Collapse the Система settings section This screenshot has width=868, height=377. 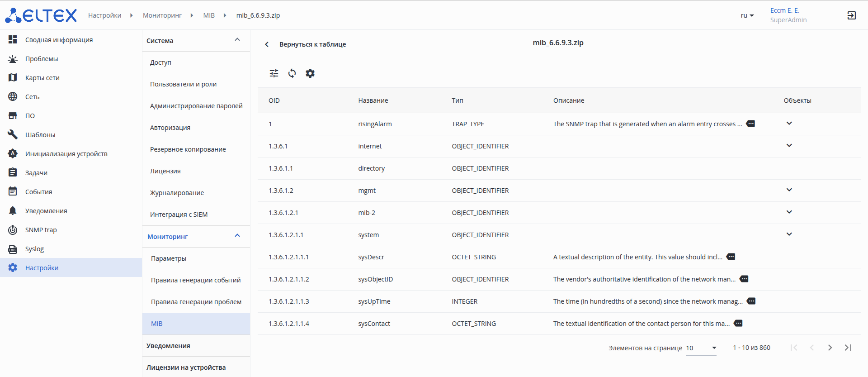[x=237, y=40]
